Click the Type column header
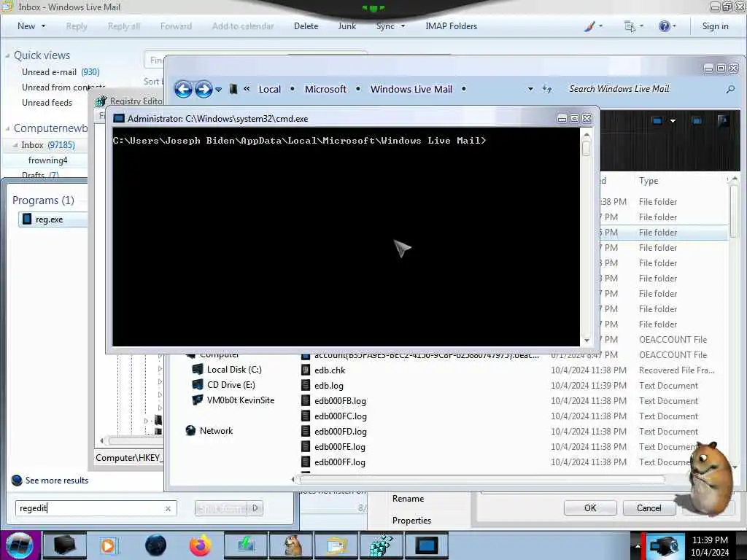Viewport: 747px width, 560px height. tap(649, 181)
